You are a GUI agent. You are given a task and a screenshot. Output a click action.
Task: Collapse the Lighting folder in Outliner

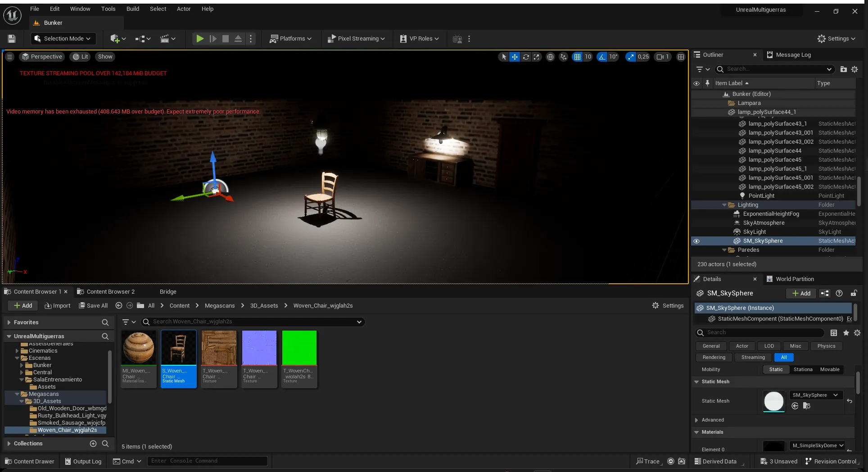click(724, 205)
